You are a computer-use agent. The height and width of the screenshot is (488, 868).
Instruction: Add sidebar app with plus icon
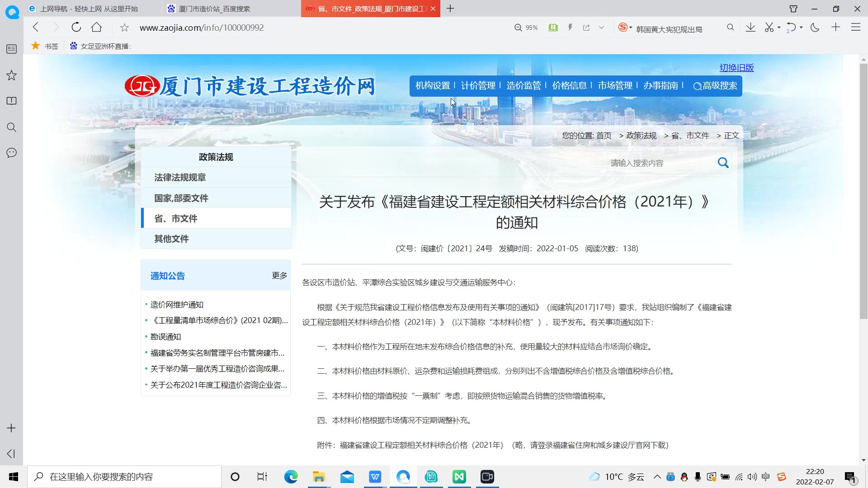point(11,428)
